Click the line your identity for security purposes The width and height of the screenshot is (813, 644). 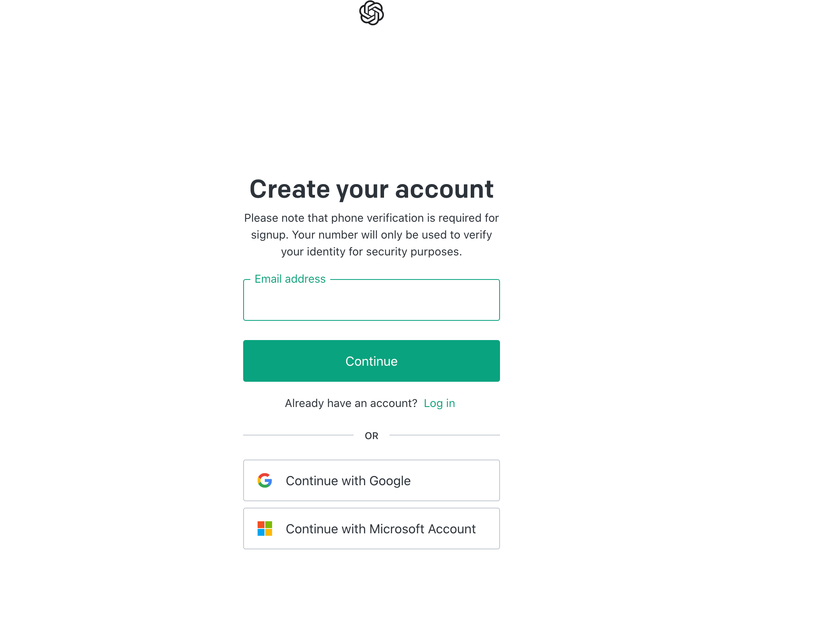pos(371,251)
